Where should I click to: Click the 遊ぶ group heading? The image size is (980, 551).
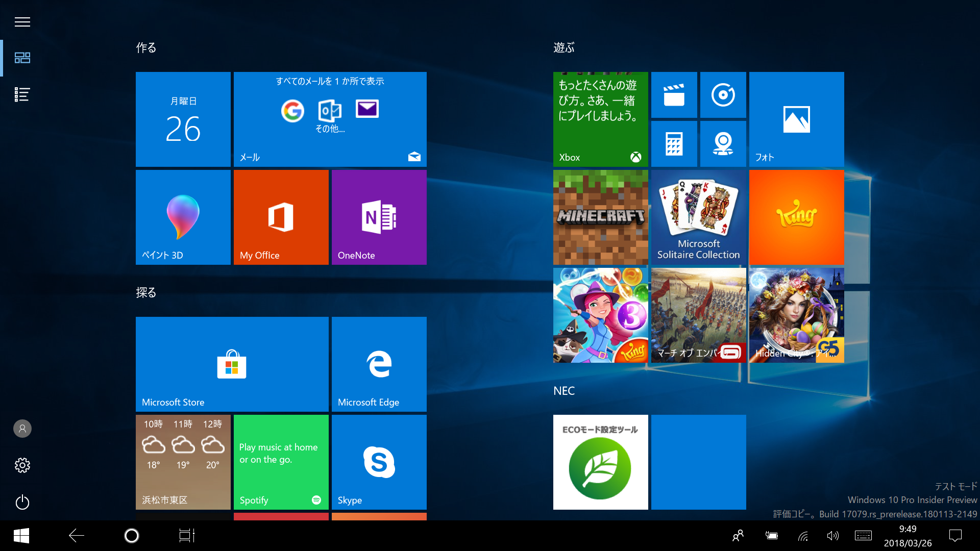(x=564, y=48)
